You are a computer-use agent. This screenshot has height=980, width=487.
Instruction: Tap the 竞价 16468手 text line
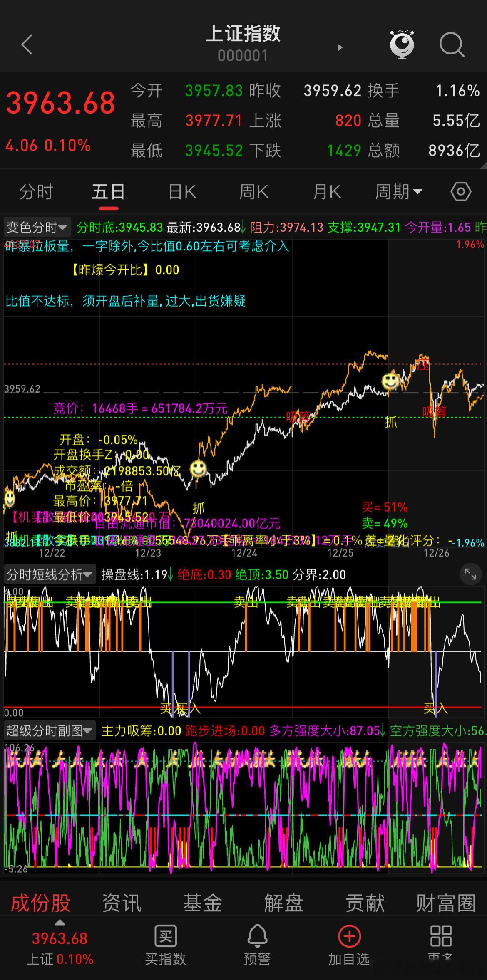(140, 408)
